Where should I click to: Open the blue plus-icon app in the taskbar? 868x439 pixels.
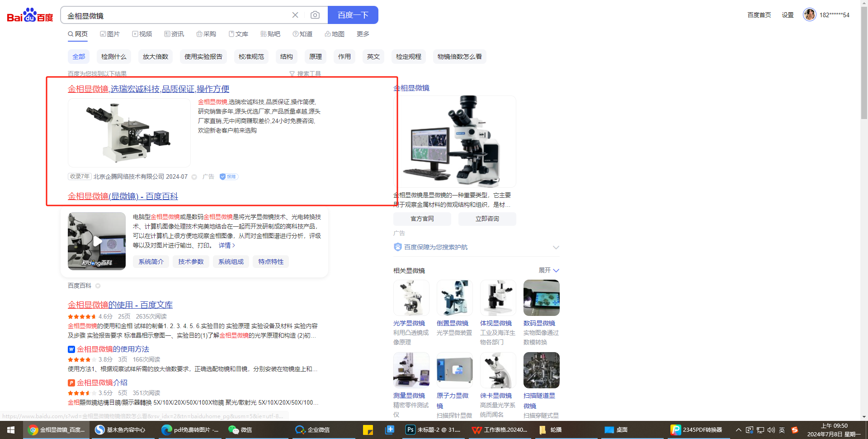tap(390, 430)
